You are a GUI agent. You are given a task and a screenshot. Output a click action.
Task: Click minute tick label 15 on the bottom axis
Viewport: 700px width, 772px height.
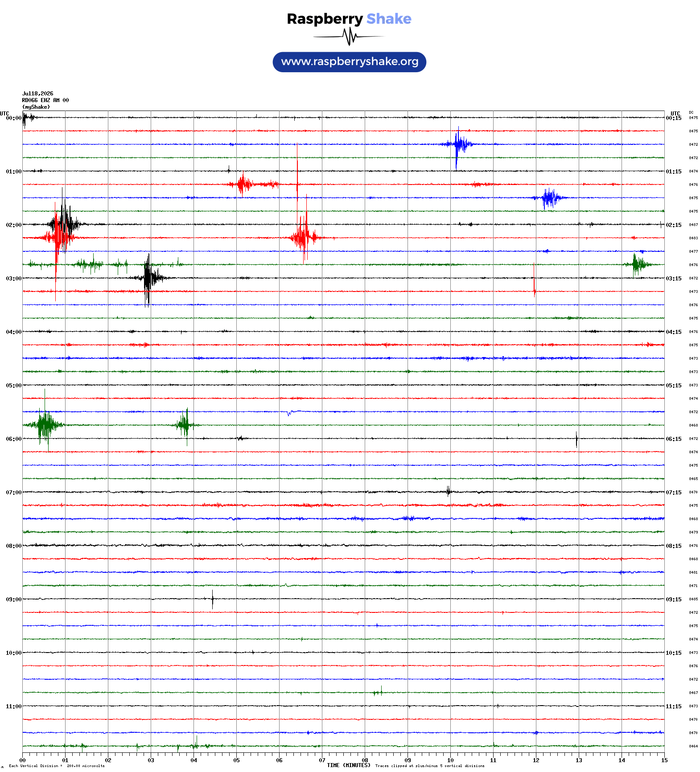[665, 760]
